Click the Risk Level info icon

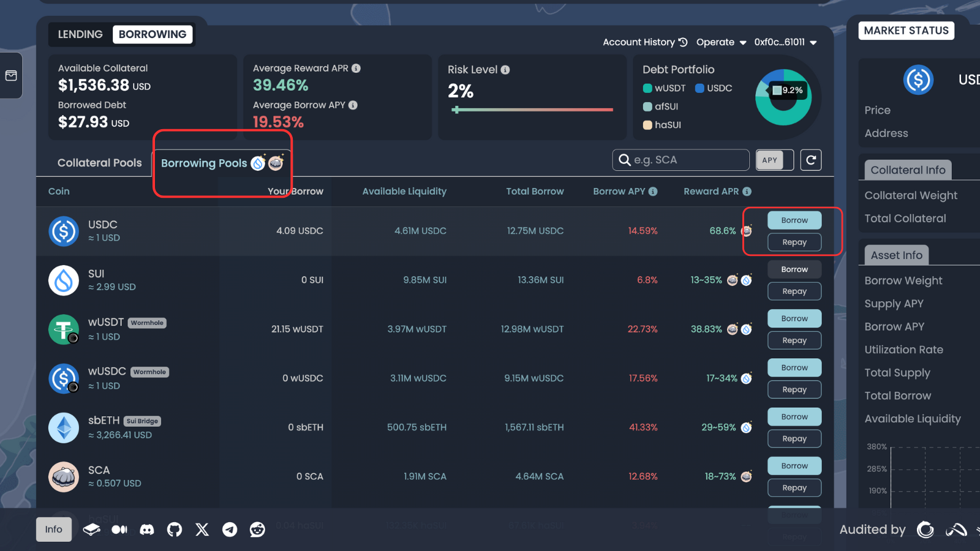pos(505,70)
